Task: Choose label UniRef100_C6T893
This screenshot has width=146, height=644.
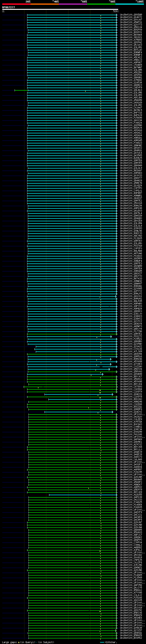Action: pos(131,387)
